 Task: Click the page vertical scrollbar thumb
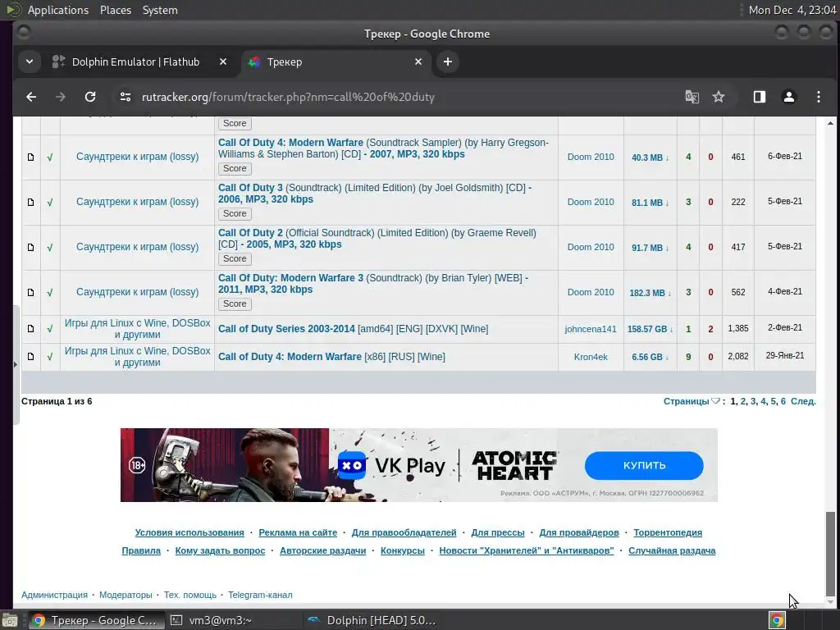pos(830,554)
